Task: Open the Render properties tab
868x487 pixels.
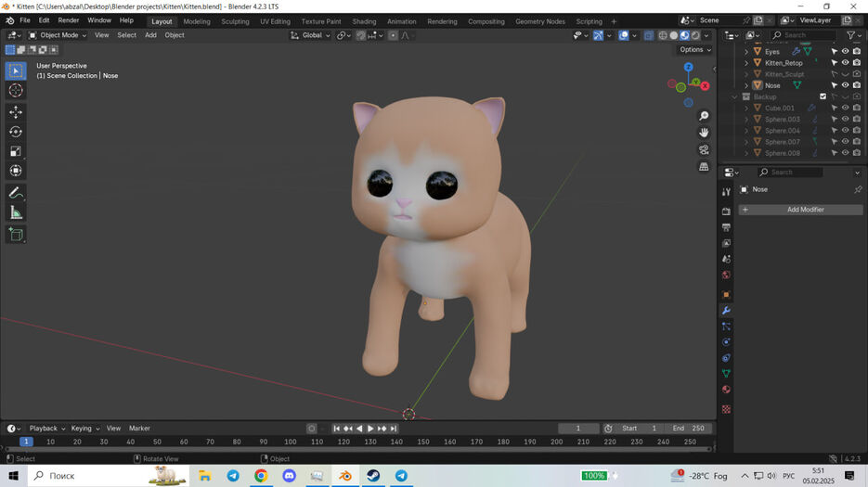Action: click(x=726, y=211)
